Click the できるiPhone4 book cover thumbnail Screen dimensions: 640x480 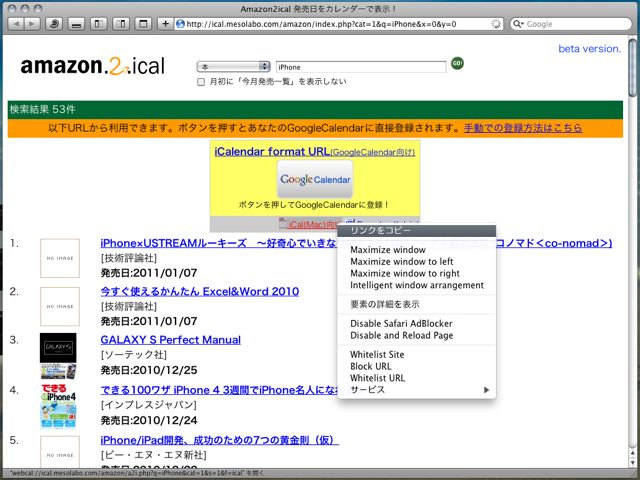[58, 406]
